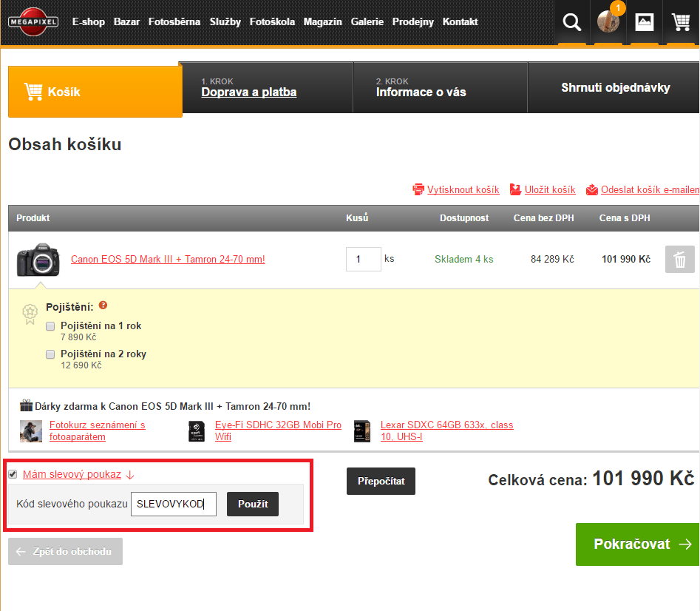This screenshot has width=700, height=611.
Task: Enable Pojištění na 1 rok checkbox
Action: 50,326
